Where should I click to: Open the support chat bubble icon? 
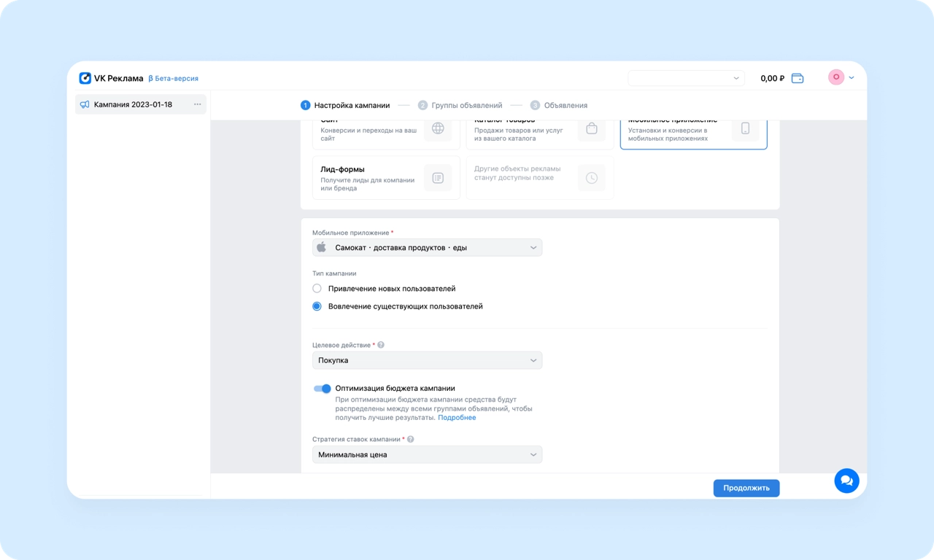(x=846, y=481)
